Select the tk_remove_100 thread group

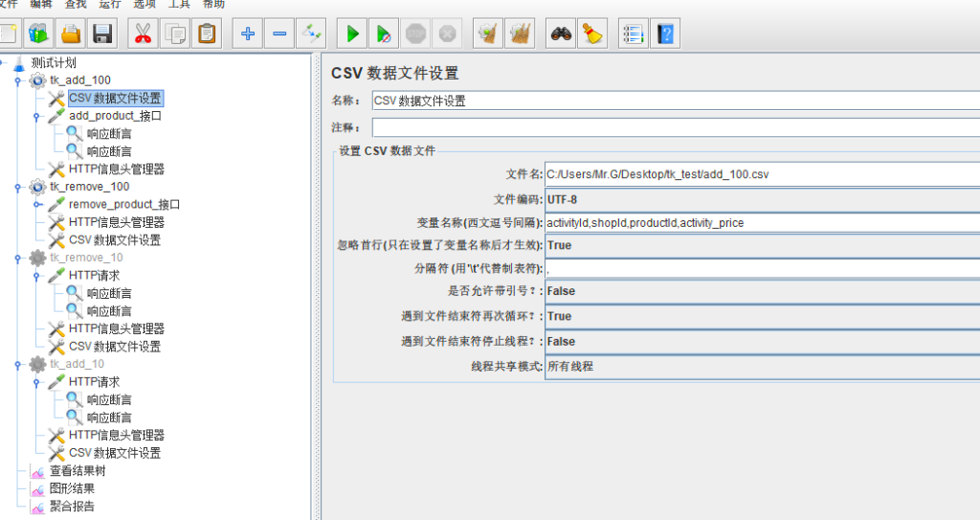[x=89, y=187]
